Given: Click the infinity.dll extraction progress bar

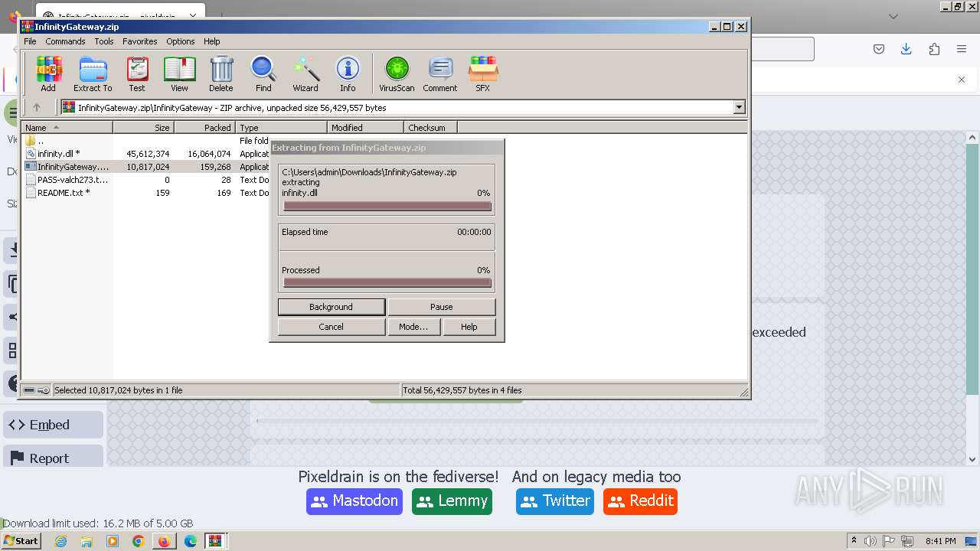Looking at the screenshot, I should (x=387, y=206).
